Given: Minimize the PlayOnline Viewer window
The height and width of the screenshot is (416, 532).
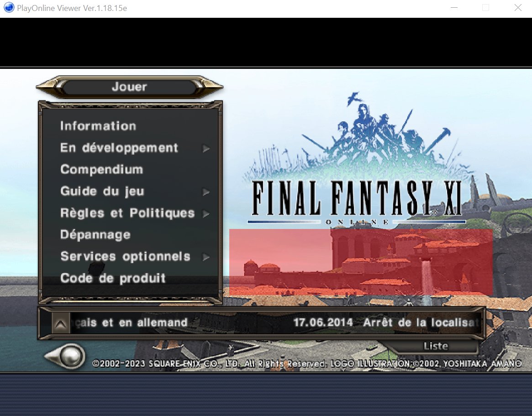Looking at the screenshot, I should (x=454, y=8).
